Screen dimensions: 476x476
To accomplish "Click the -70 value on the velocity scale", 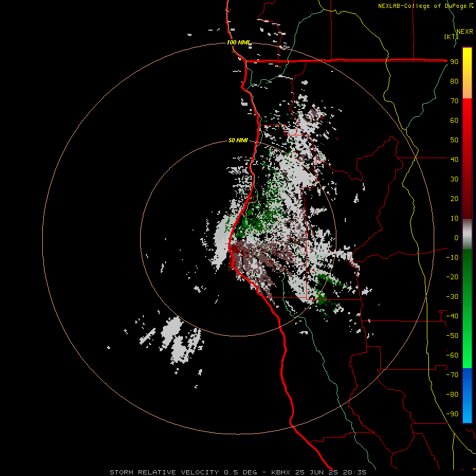I will pos(452,375).
